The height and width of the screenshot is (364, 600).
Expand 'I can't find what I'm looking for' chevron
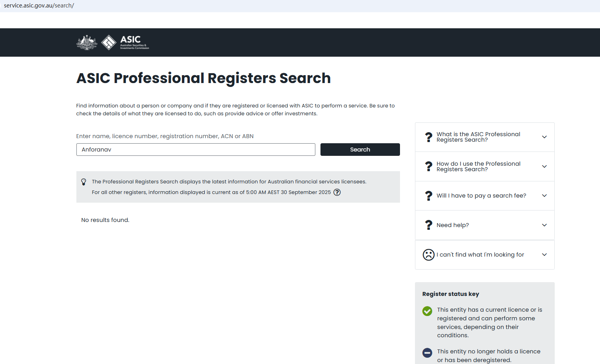click(x=544, y=255)
